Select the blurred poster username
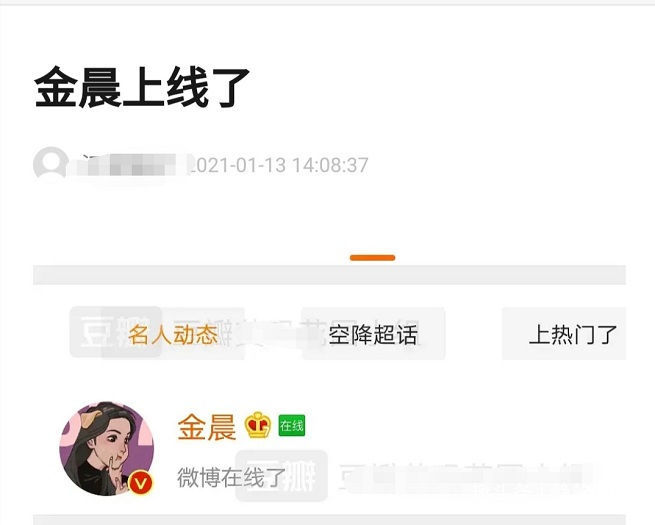The image size is (655, 525). click(x=129, y=165)
